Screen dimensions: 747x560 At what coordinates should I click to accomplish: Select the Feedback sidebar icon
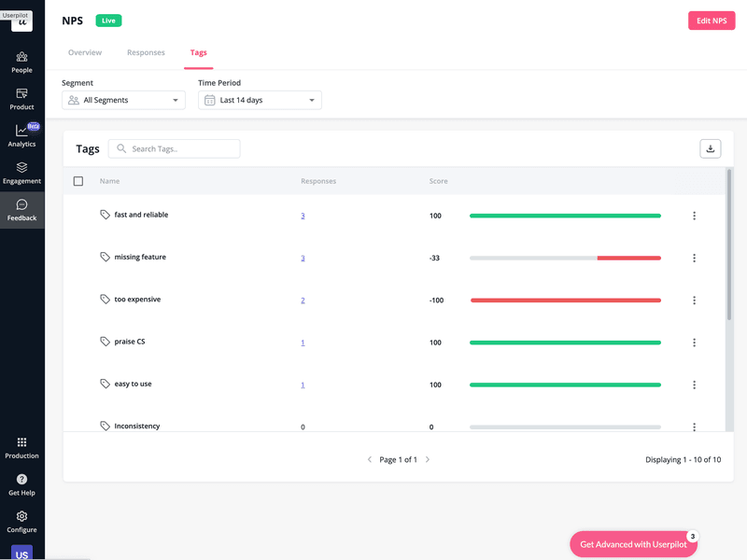click(21, 209)
